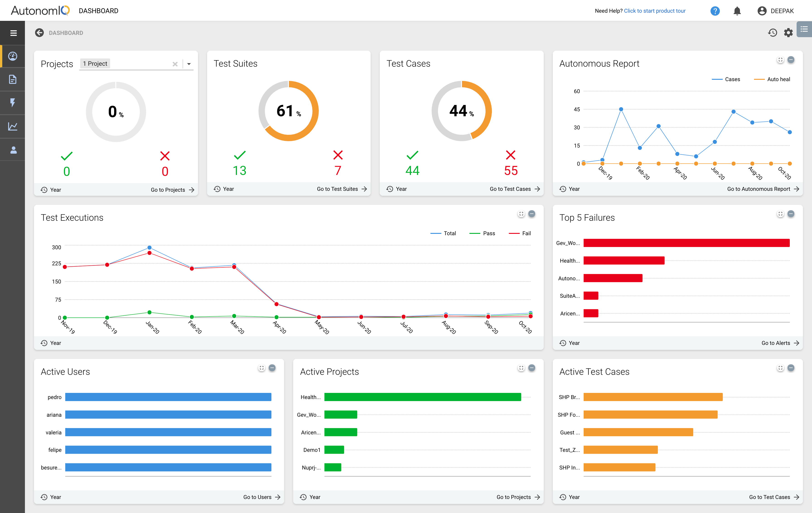This screenshot has width=812, height=513.
Task: Click the AutonomIQ logo
Action: (x=41, y=10)
